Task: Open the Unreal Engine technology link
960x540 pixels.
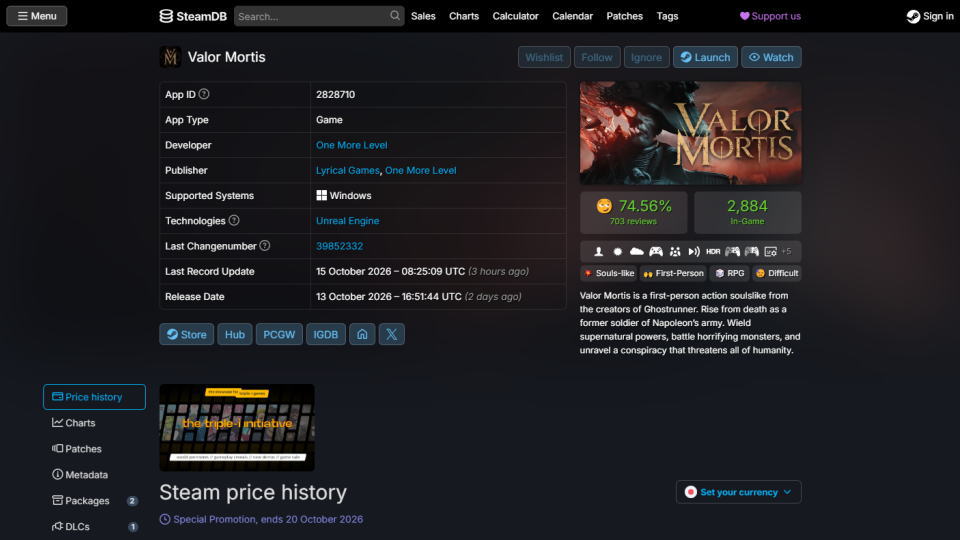Action: click(x=347, y=220)
